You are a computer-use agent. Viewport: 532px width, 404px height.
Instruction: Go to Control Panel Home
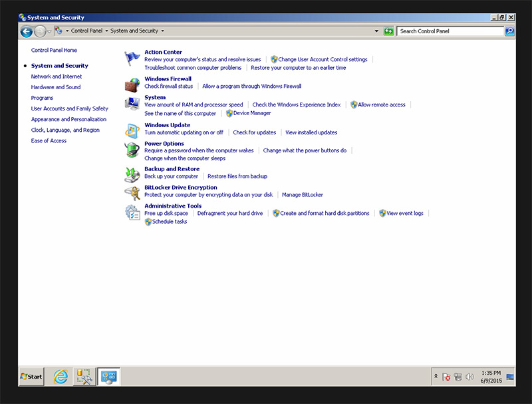pyautogui.click(x=54, y=50)
